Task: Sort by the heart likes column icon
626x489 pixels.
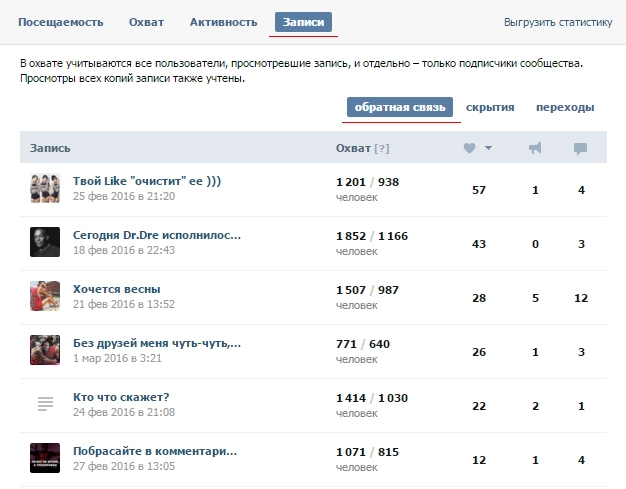Action: pyautogui.click(x=470, y=148)
